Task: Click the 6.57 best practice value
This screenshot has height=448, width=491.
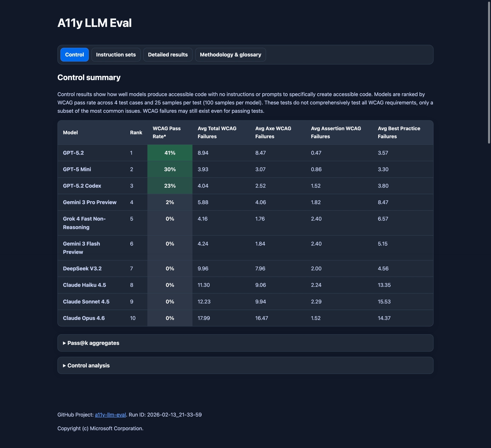Action: 383,219
